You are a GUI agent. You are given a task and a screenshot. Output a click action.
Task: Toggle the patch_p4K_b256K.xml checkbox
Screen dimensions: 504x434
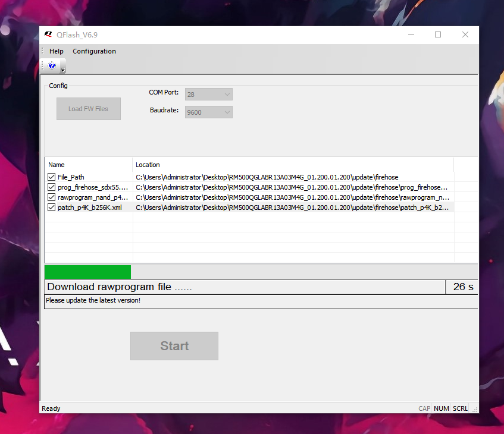pos(51,207)
